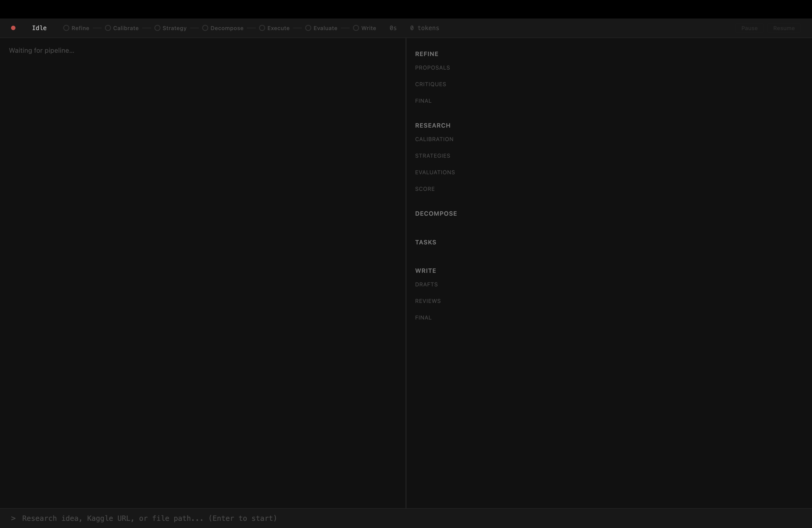The height and width of the screenshot is (528, 812).
Task: Click the 0 tokens counter
Action: 424,28
